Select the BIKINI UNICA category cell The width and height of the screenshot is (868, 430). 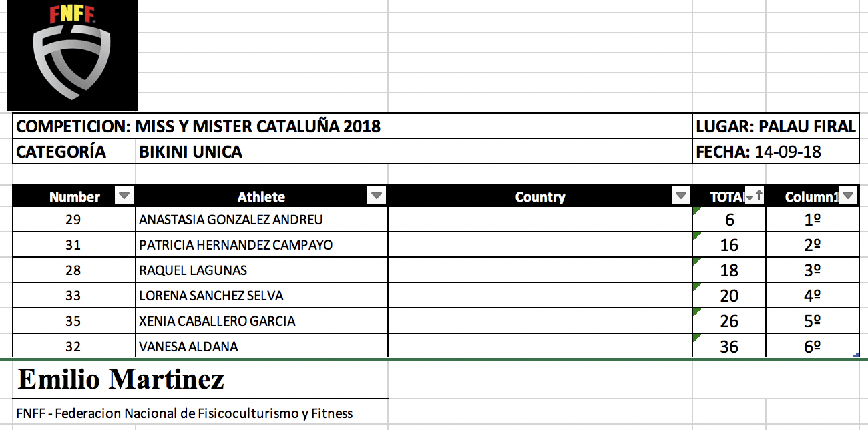[x=191, y=152]
